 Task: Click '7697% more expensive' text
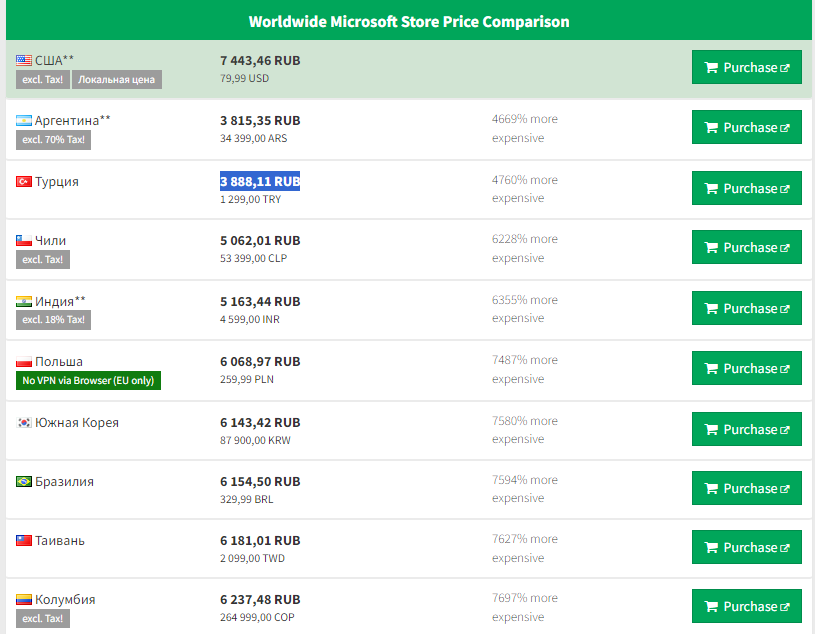[x=525, y=607]
